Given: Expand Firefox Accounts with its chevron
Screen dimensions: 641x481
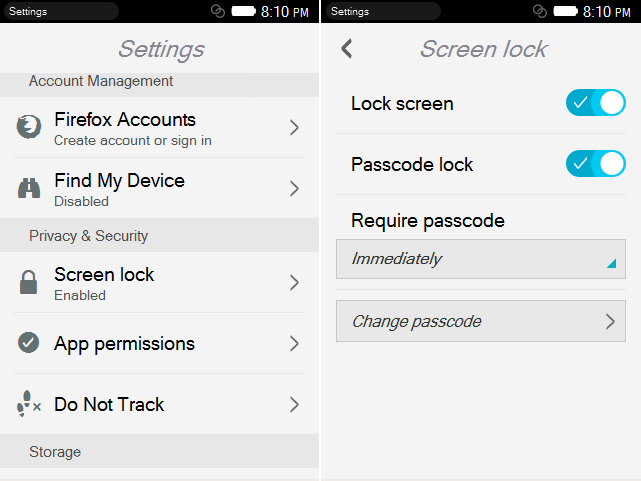Looking at the screenshot, I should [x=294, y=127].
